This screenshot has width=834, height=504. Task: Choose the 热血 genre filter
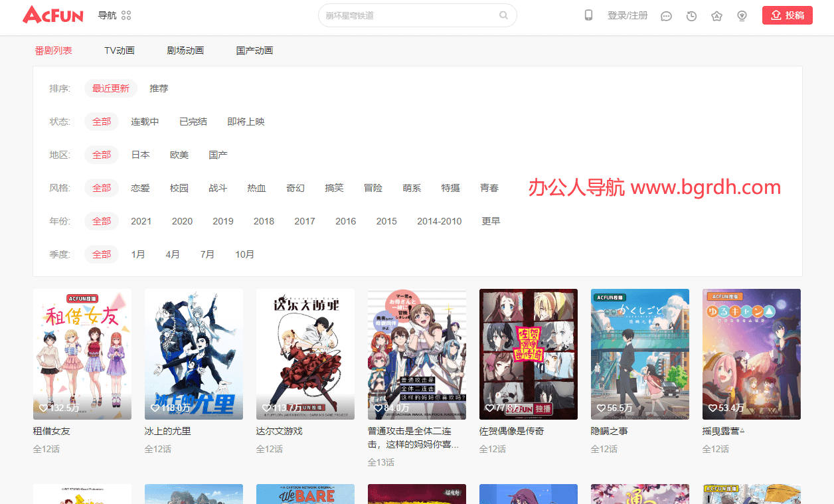pos(256,188)
